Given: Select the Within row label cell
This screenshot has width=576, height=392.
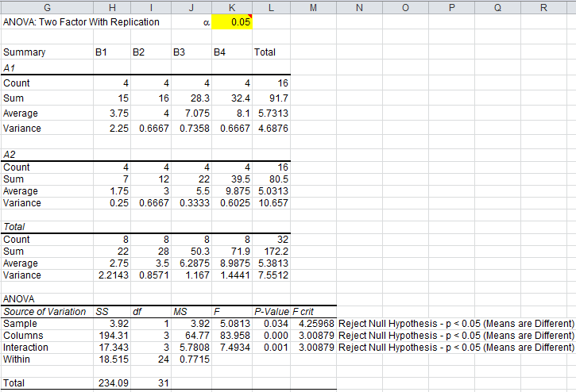Looking at the screenshot, I should point(17,359).
